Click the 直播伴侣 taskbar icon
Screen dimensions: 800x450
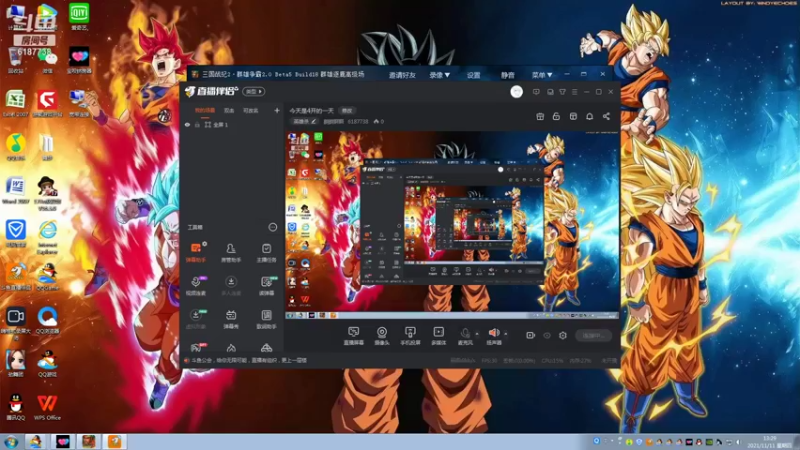click(x=115, y=441)
